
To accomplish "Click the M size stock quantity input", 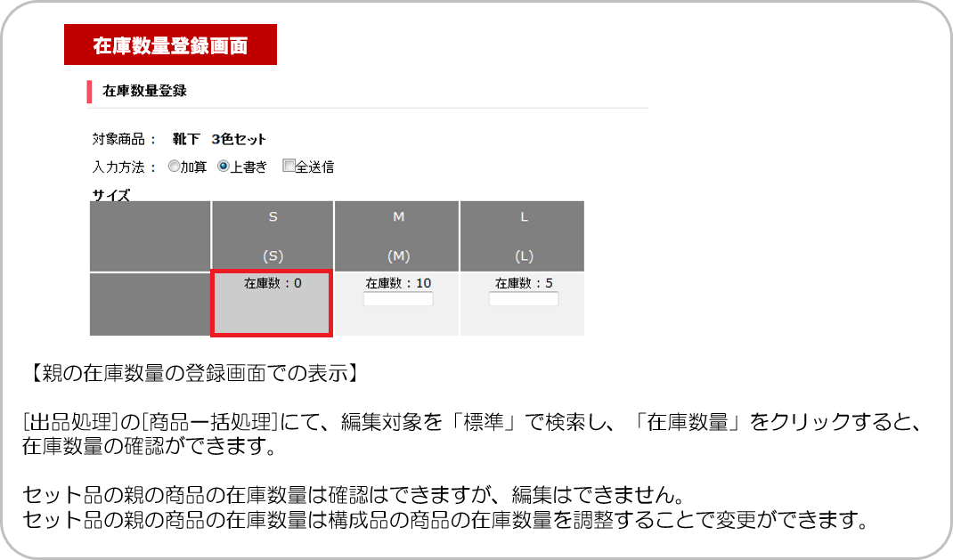I will [x=398, y=299].
